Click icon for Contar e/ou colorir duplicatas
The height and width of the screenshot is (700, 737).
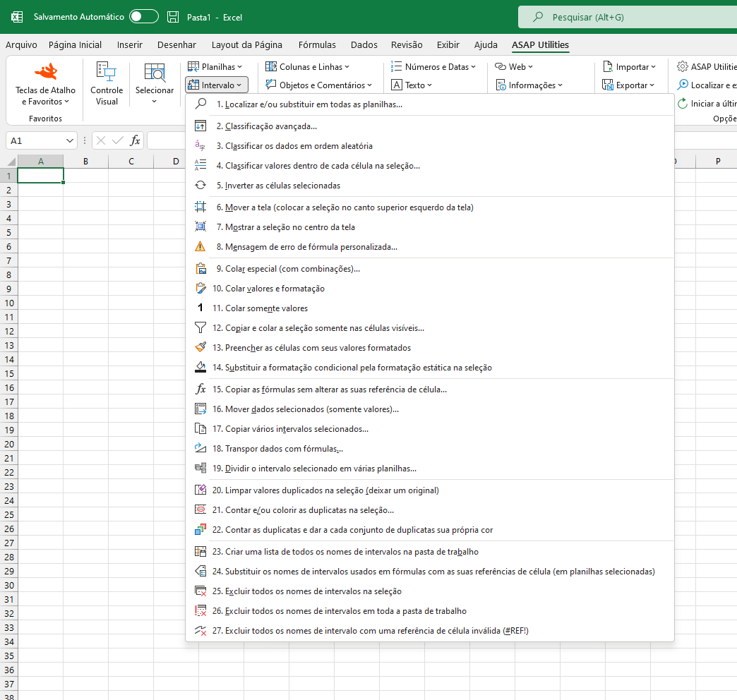tap(200, 509)
